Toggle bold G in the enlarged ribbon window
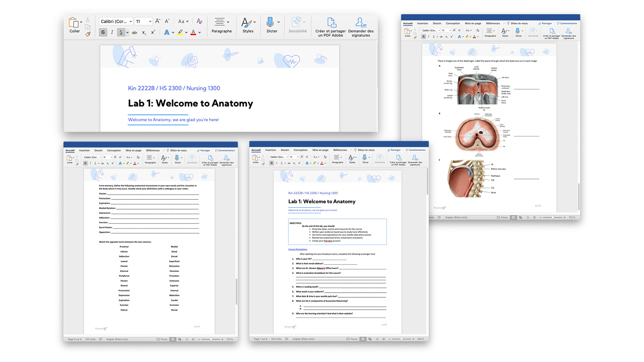Screen dimensions: 644x362 click(x=103, y=33)
